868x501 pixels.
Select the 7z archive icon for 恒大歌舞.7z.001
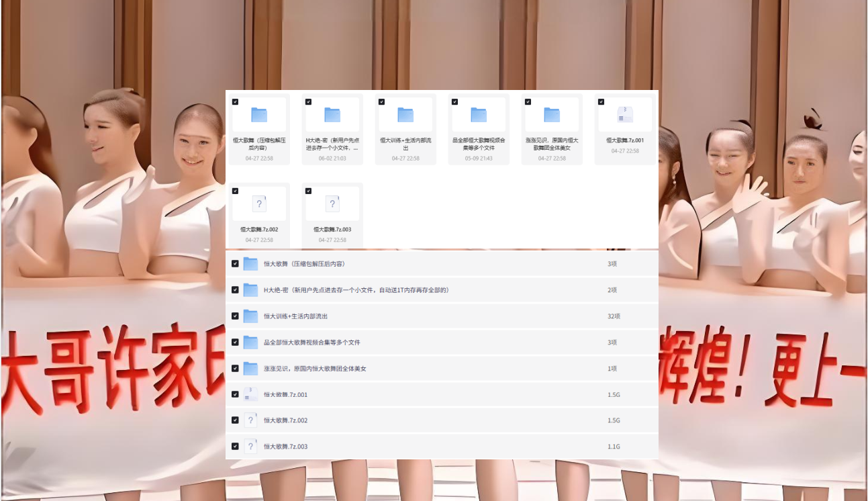pos(624,114)
